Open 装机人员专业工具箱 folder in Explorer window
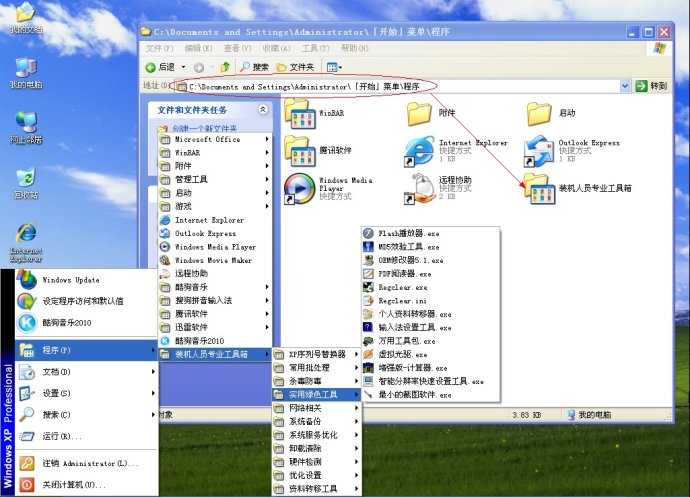 [540, 188]
